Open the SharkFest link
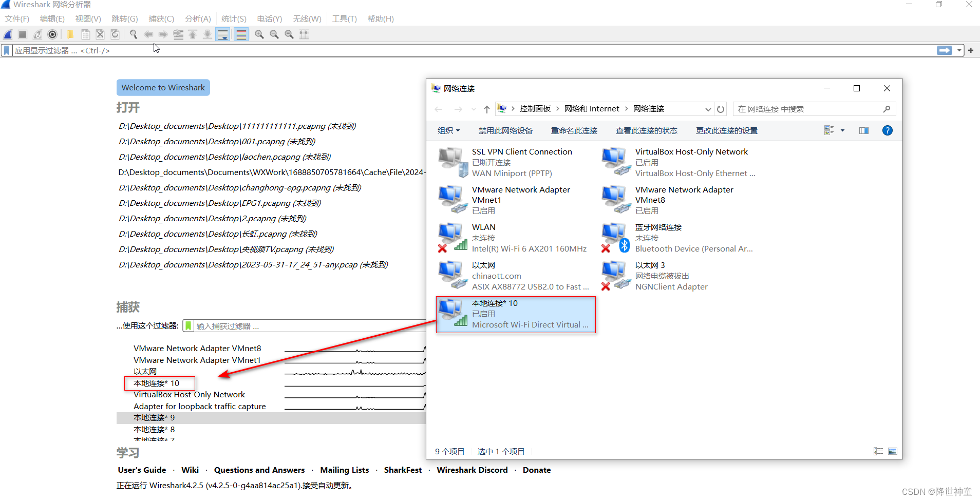Viewport: 980px width, 501px height. [x=403, y=470]
